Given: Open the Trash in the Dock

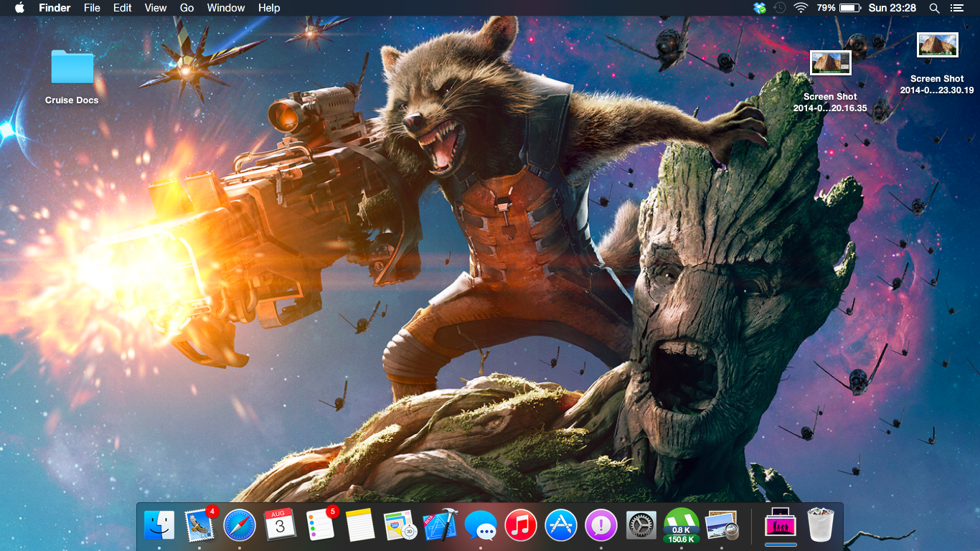Looking at the screenshot, I should tap(821, 525).
